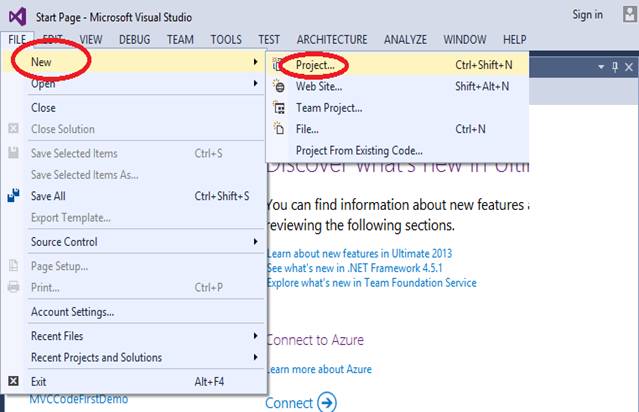
Task: Click the Exit X icon
Action: tap(13, 381)
